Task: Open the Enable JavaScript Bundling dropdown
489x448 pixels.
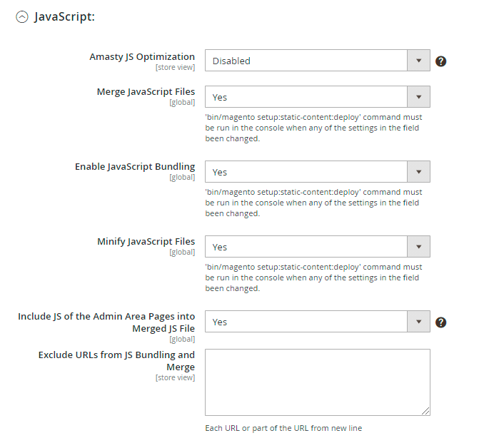Action: 307,172
